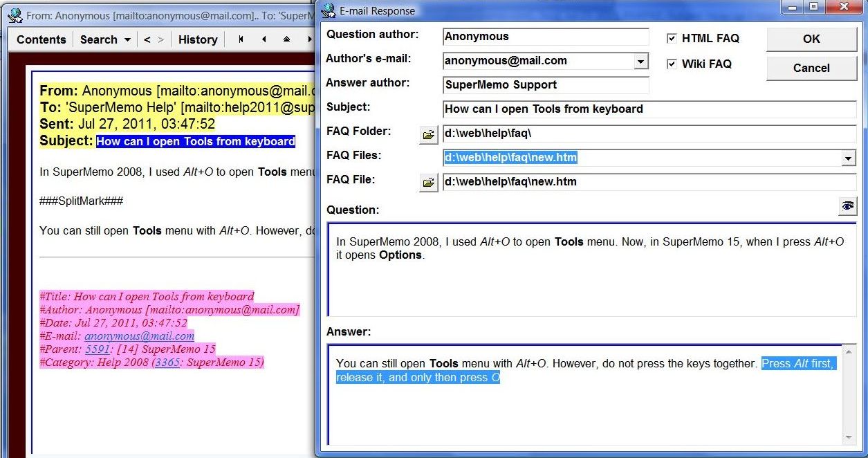Click the '#Date: Jul 27, 2011, 03:47:52' line

tap(113, 322)
